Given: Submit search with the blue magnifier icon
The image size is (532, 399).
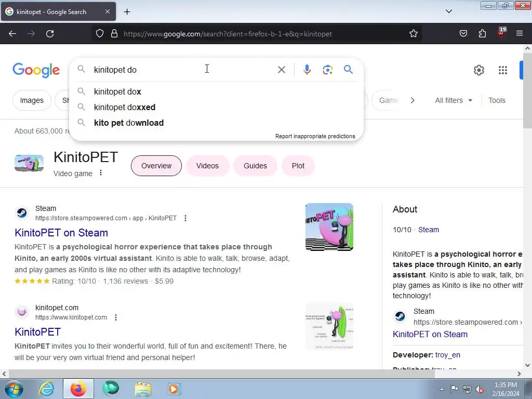Looking at the screenshot, I should (348, 70).
